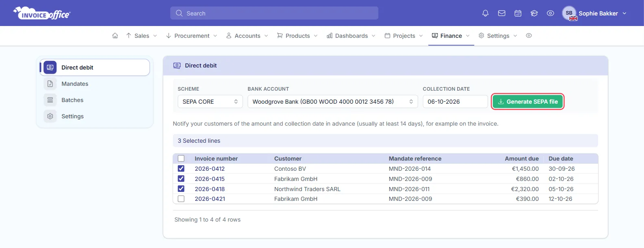Click due date 12-10-26 cell
This screenshot has height=248, width=644.
560,199
